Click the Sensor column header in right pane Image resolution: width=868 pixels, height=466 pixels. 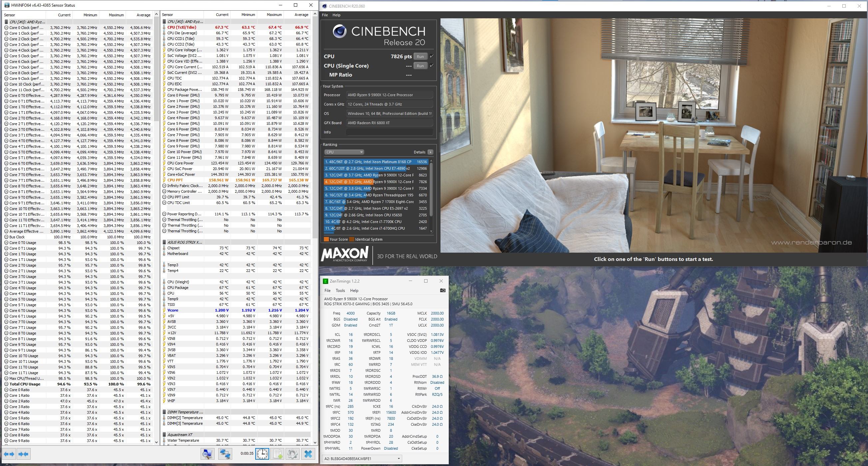pyautogui.click(x=182, y=15)
